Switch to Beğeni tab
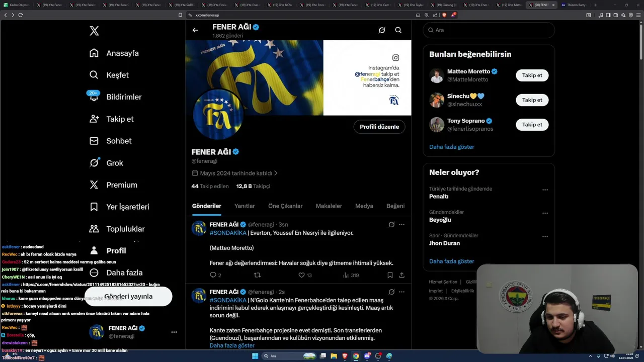Image resolution: width=644 pixels, height=362 pixels. (395, 206)
